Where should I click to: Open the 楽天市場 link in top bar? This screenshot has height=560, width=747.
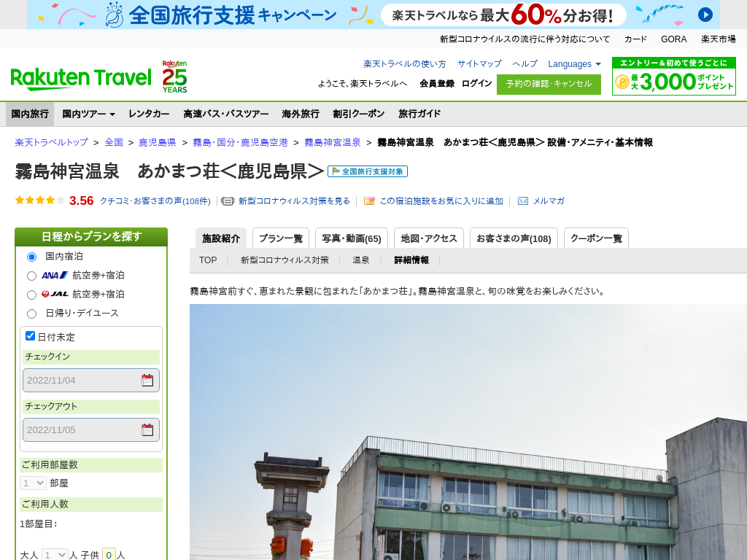(719, 39)
